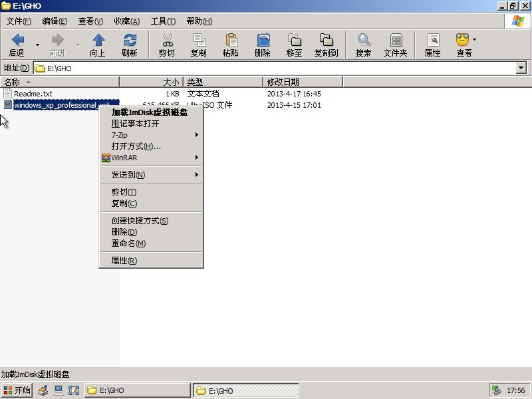
Task: Click the folder icon in address bar
Action: point(40,68)
